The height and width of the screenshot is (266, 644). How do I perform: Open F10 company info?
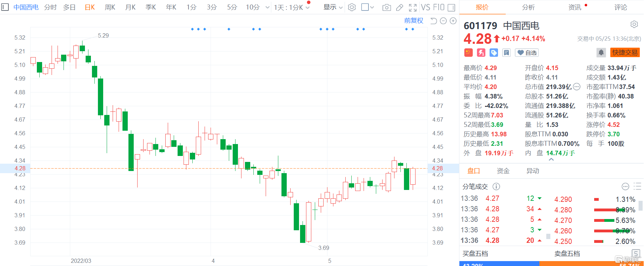(439, 7)
